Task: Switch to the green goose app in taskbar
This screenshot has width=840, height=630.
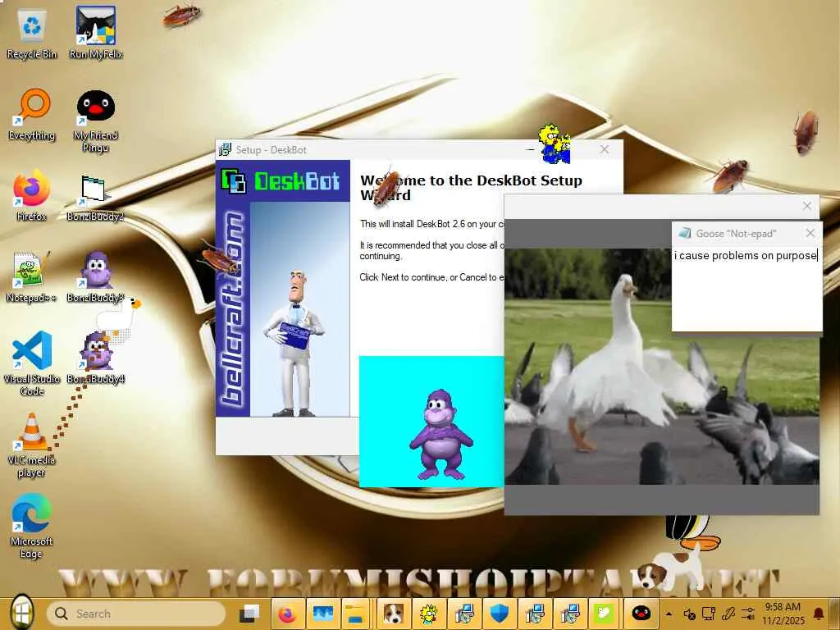Action: [604, 614]
